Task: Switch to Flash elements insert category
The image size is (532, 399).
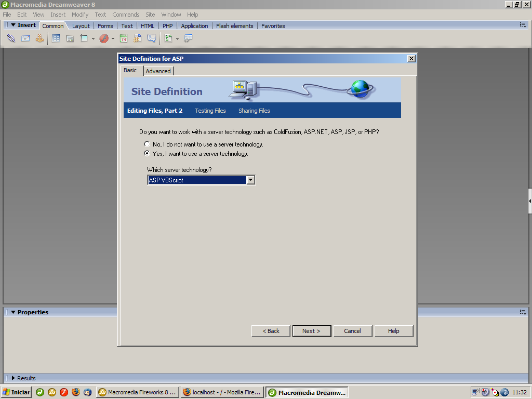Action: tap(234, 26)
